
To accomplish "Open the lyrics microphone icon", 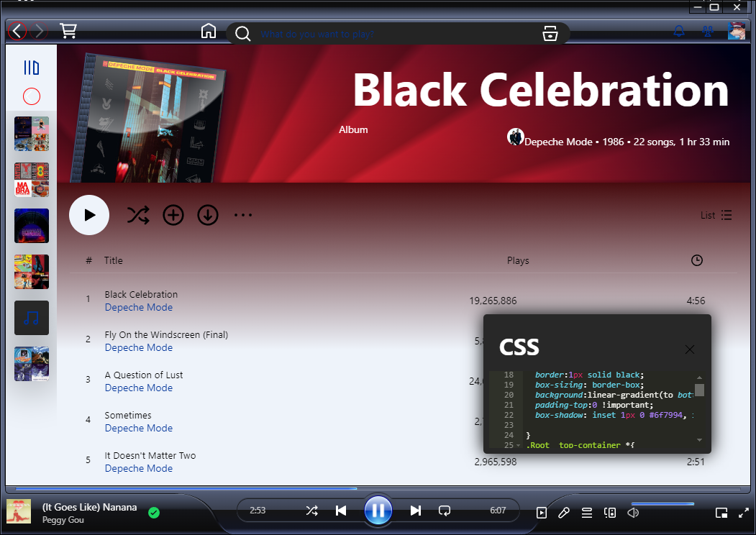I will [564, 513].
